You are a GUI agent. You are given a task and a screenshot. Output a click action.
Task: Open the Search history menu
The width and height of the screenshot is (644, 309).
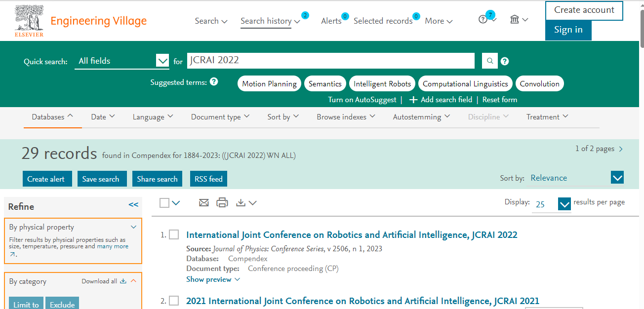[270, 21]
